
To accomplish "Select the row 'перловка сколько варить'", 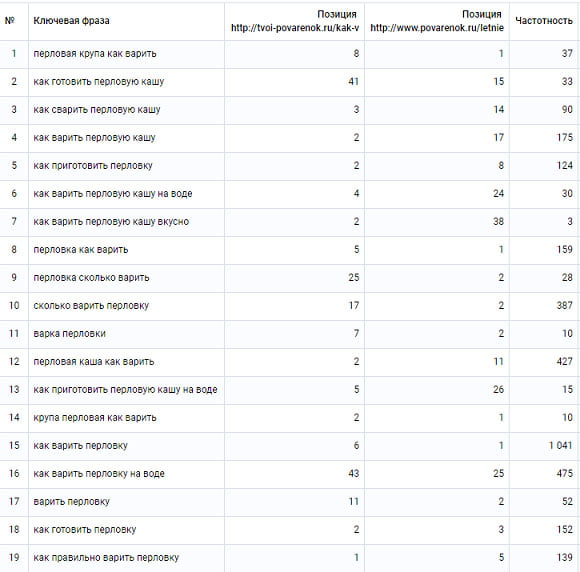I will [x=289, y=277].
